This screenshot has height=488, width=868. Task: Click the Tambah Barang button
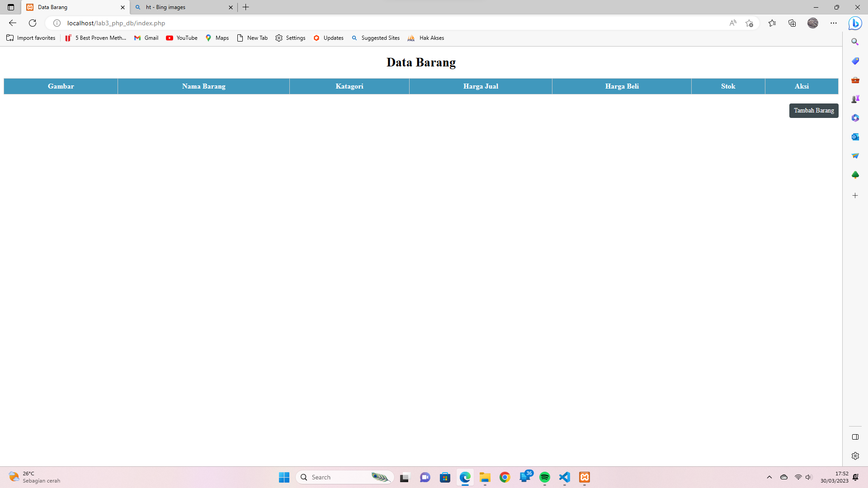(814, 110)
